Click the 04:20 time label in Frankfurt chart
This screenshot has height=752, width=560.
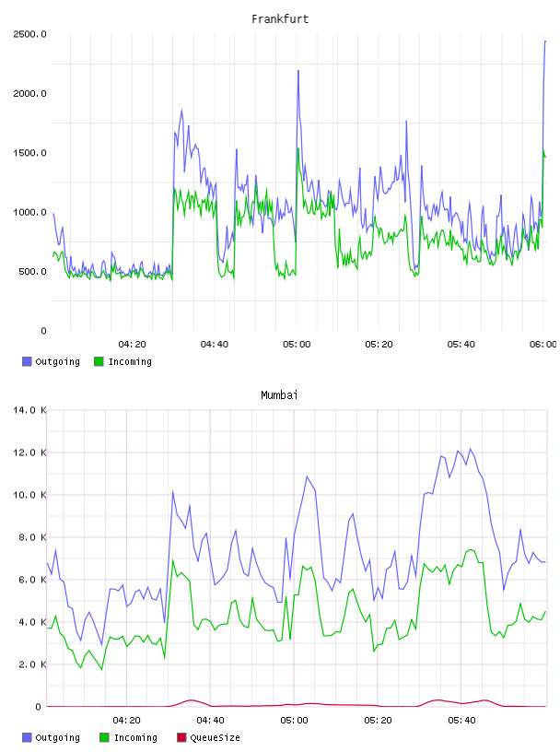click(x=132, y=345)
